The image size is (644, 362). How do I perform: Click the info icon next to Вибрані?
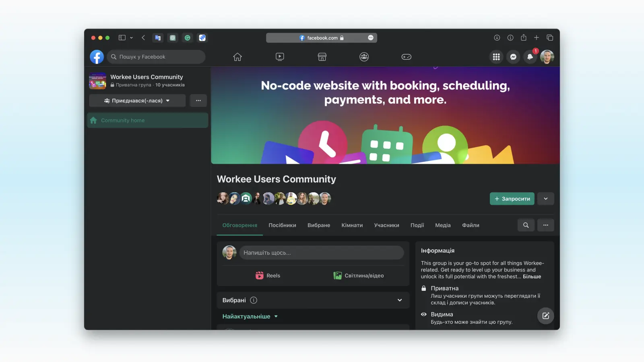[x=254, y=300]
